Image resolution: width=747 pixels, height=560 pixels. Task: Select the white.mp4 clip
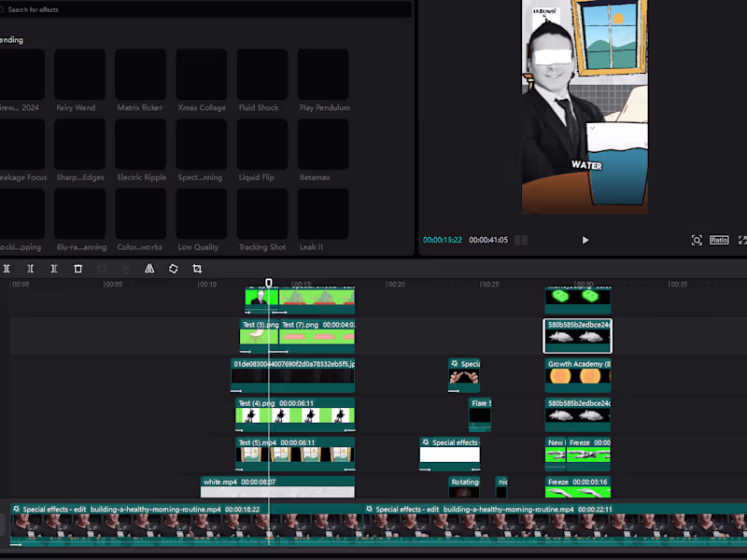pyautogui.click(x=277, y=487)
